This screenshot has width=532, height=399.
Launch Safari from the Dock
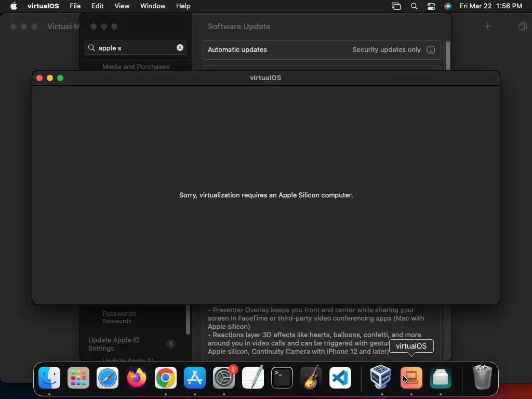pyautogui.click(x=108, y=378)
